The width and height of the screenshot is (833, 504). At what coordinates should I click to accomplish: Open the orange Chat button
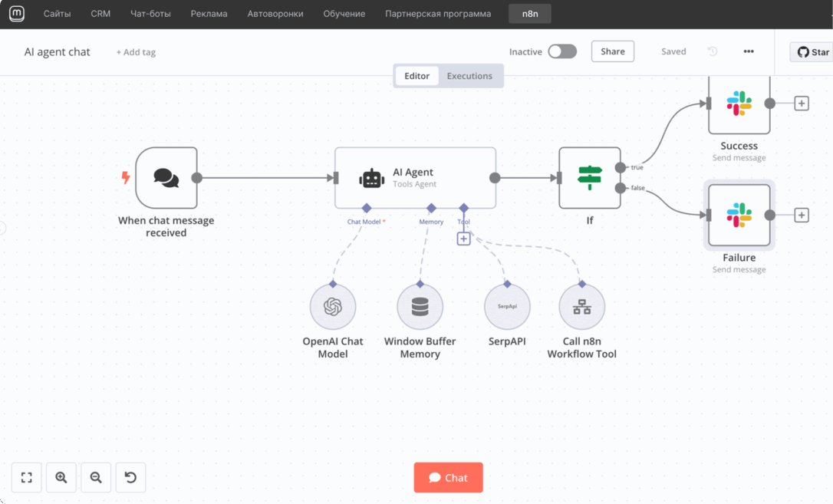pyautogui.click(x=448, y=477)
